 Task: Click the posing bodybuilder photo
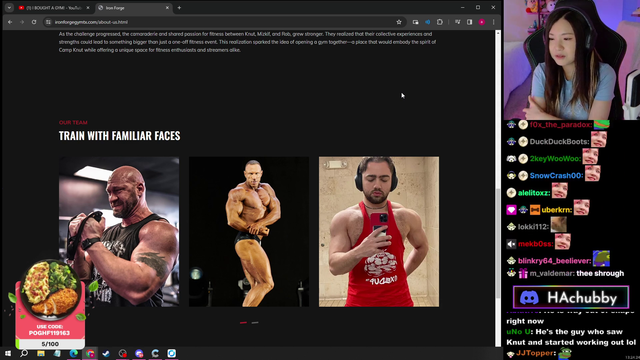249,231
